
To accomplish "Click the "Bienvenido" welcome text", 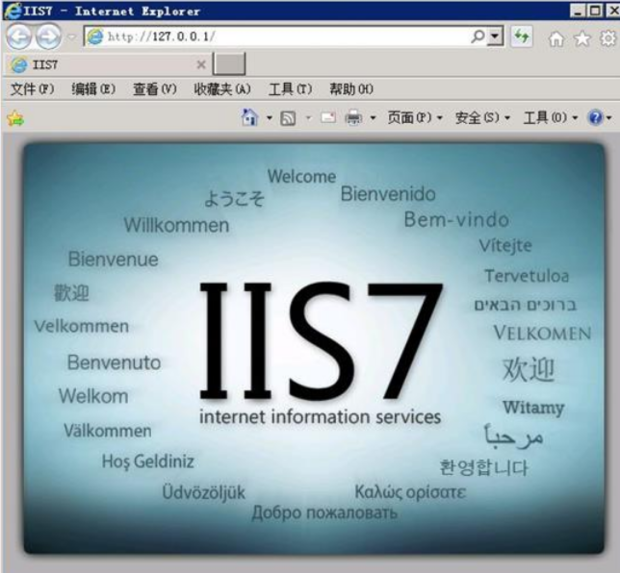I will coord(388,194).
